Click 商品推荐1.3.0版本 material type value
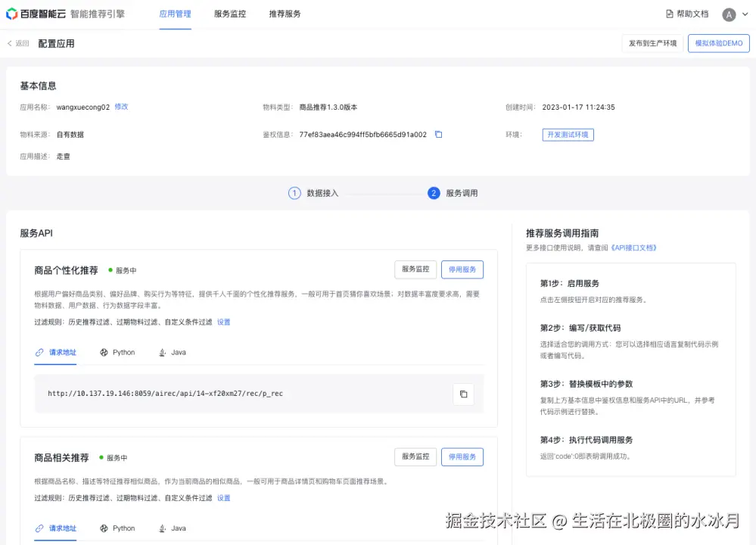This screenshot has width=756, height=545. 328,107
